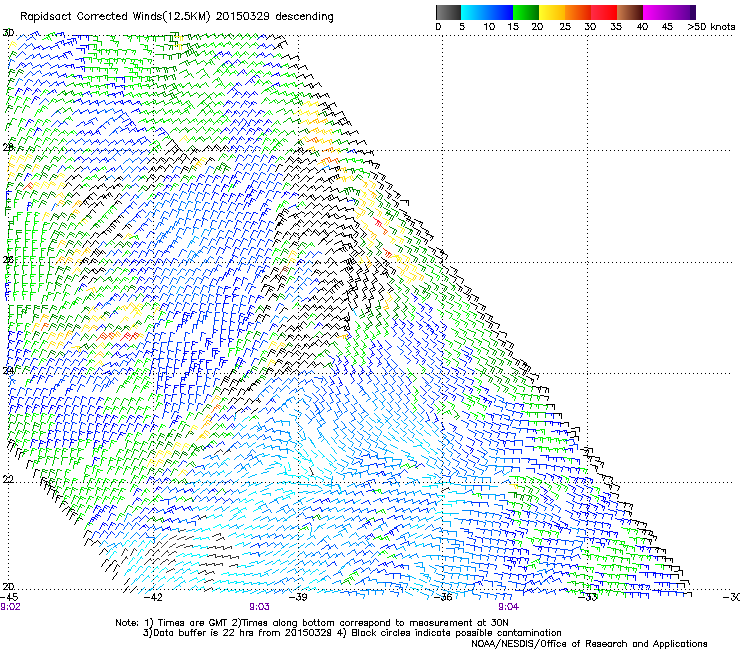Click the latitude label 28
740x650 pixels.
click(x=8, y=147)
